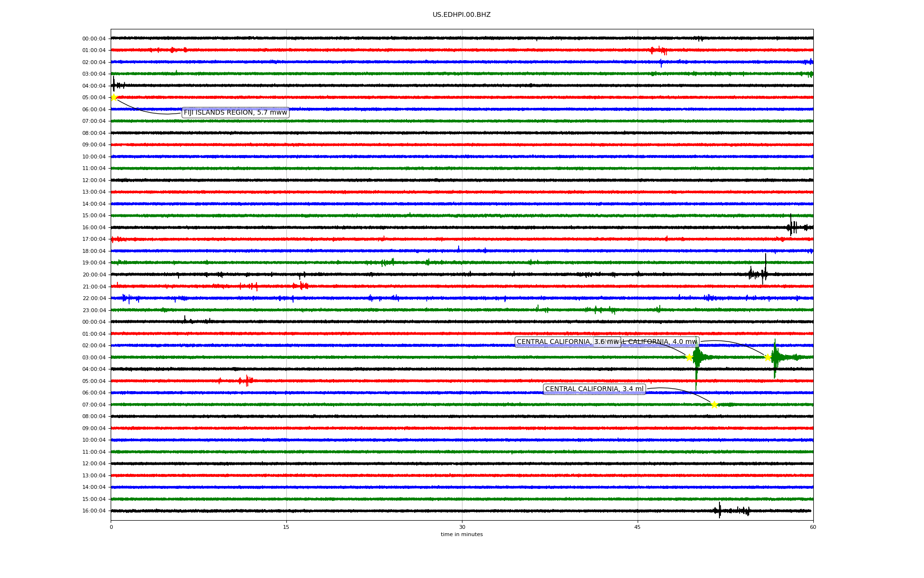Click the 60 tick on the time axis
This screenshot has width=924, height=578.
click(813, 527)
